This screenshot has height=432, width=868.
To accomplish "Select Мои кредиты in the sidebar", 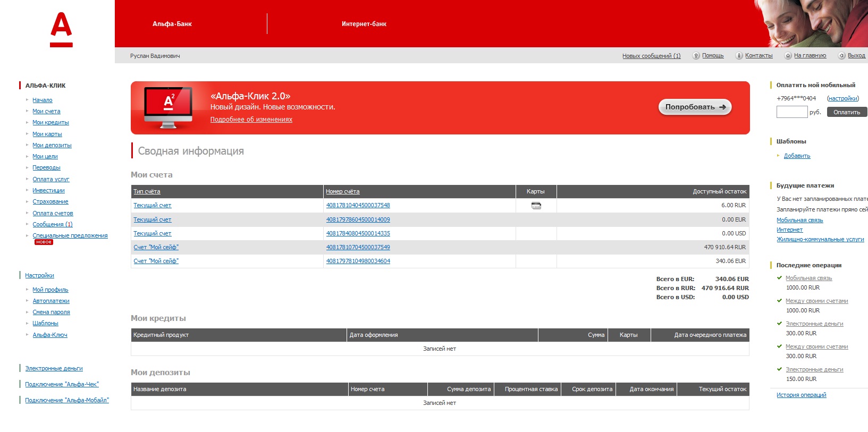I will [x=50, y=122].
